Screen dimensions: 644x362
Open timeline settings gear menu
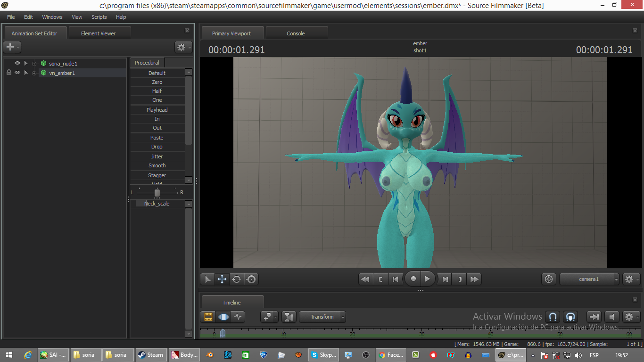pyautogui.click(x=631, y=317)
